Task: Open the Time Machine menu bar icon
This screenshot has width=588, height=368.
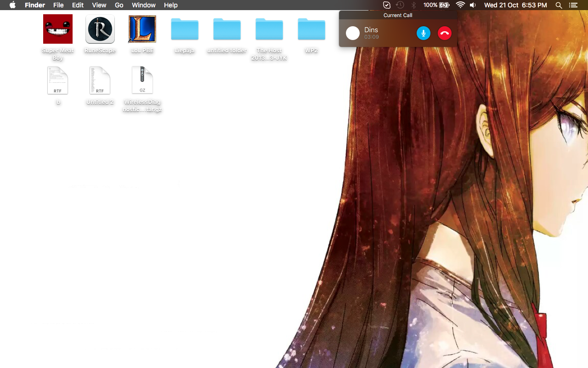Action: pyautogui.click(x=400, y=5)
